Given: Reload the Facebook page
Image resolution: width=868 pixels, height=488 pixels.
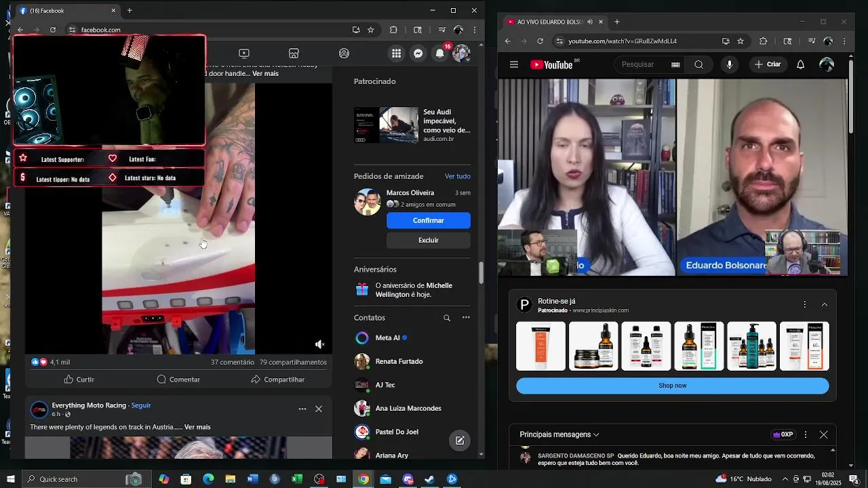Looking at the screenshot, I should [53, 30].
